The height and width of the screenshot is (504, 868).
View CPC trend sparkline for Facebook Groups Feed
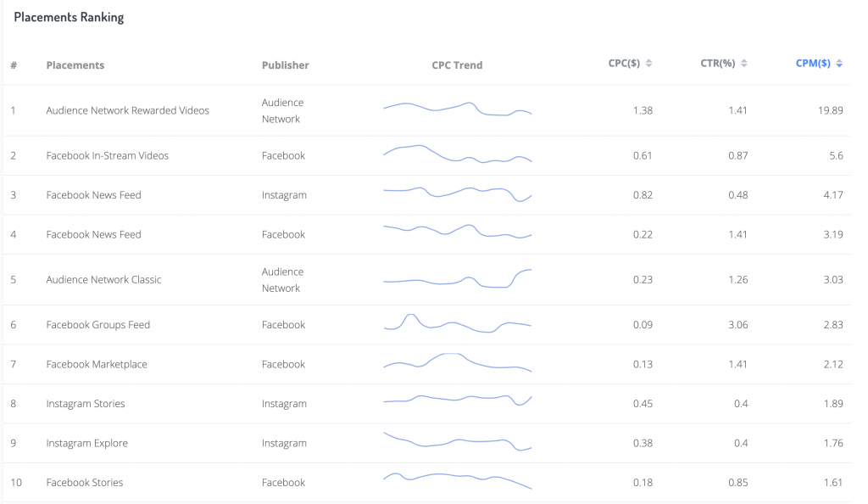click(457, 323)
